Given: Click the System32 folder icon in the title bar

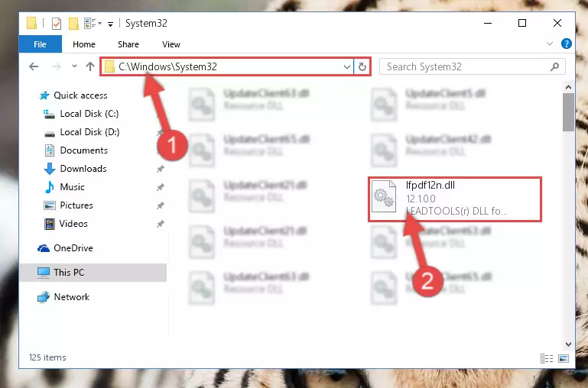Looking at the screenshot, I should (32, 23).
